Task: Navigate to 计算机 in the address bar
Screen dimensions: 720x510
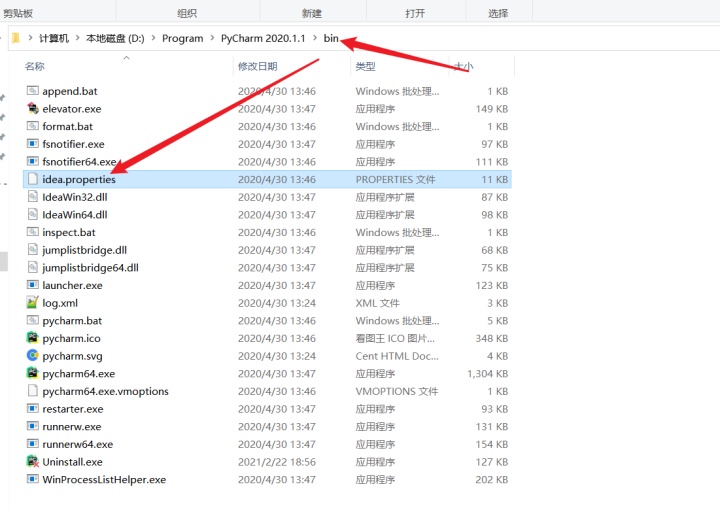Action: [x=54, y=38]
